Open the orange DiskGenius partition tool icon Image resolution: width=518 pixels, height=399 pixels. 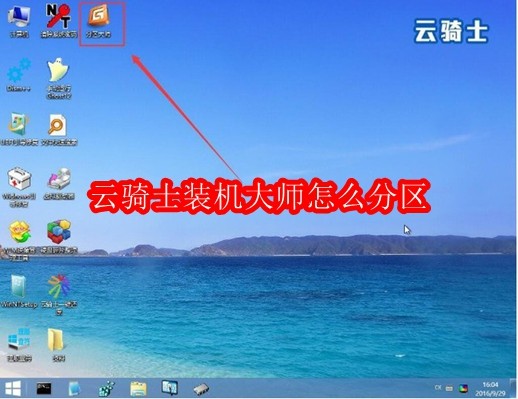98,21
